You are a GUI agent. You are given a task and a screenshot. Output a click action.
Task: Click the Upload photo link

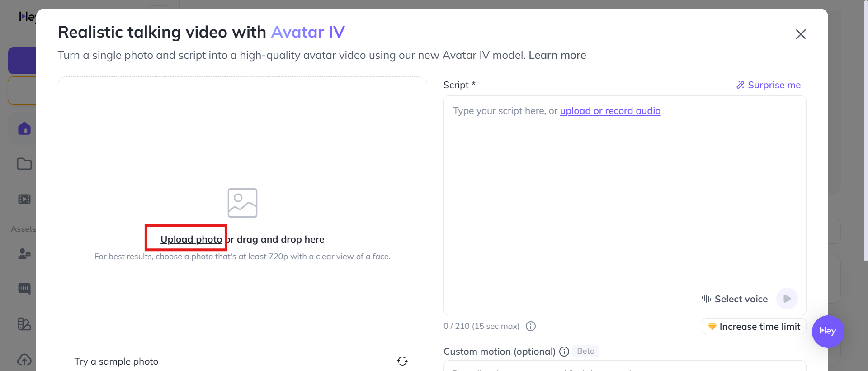pos(191,239)
